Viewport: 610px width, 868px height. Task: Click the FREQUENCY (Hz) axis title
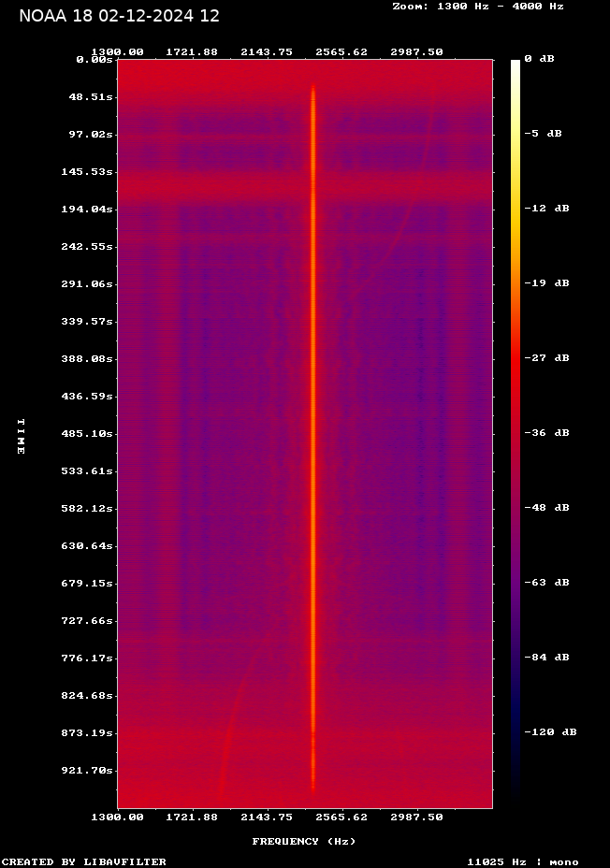point(304,841)
